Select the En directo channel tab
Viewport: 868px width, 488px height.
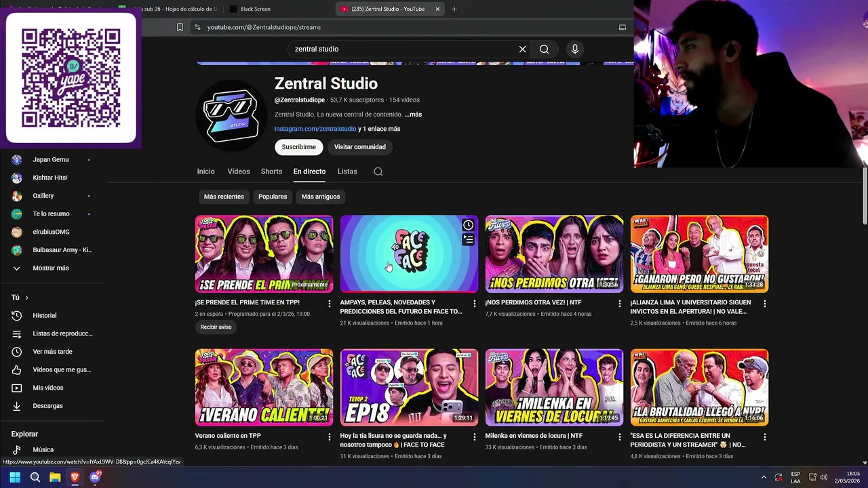pos(309,171)
